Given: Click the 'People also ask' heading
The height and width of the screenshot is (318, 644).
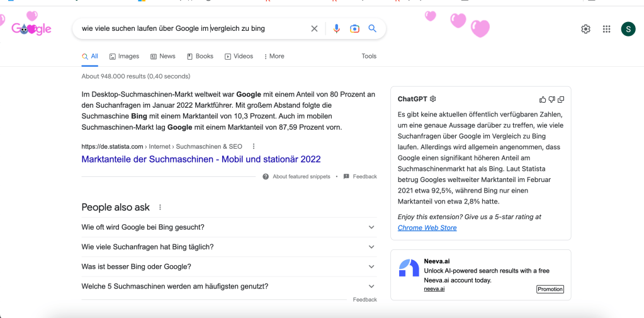Looking at the screenshot, I should [115, 207].
